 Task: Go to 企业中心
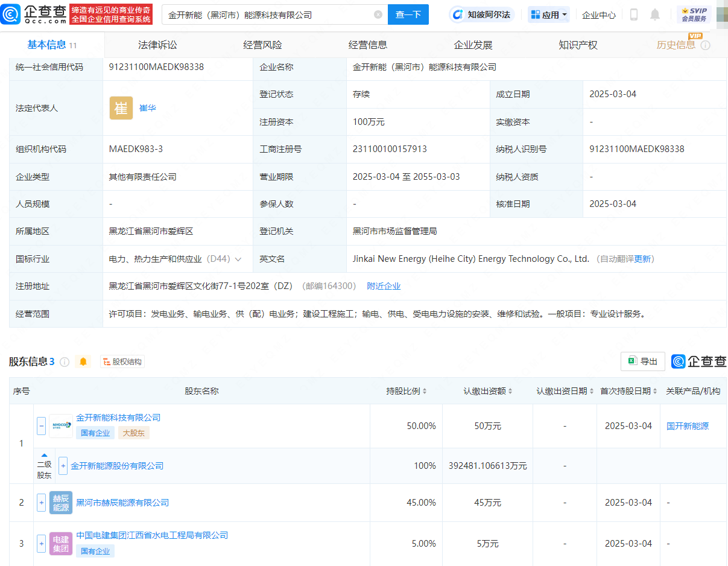coord(599,15)
